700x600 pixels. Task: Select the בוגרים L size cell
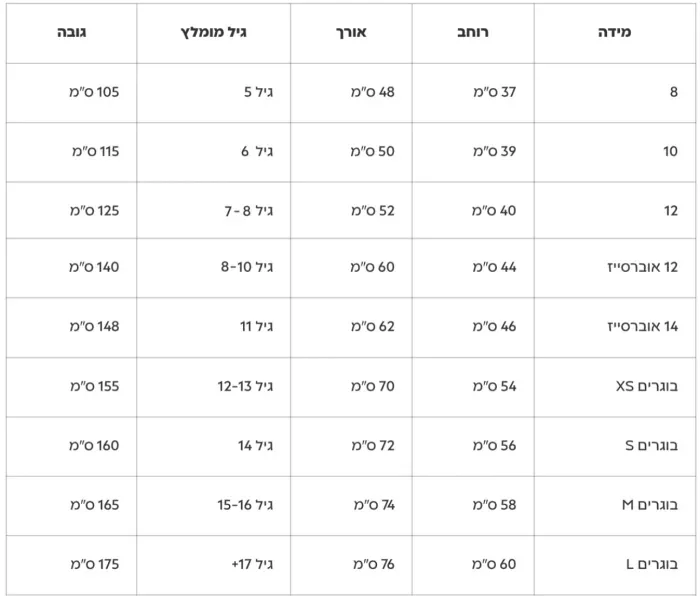click(x=614, y=565)
